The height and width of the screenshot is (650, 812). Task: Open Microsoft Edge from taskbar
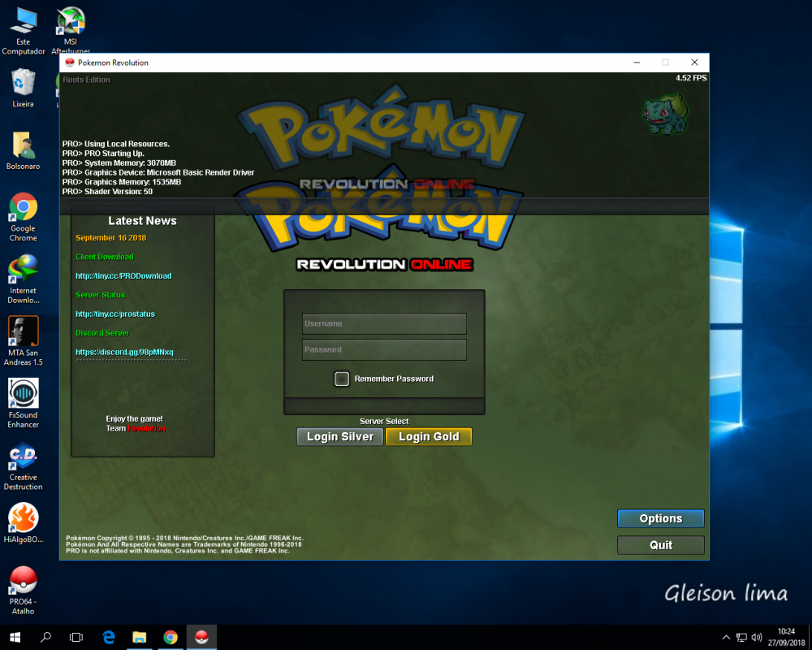(x=108, y=637)
